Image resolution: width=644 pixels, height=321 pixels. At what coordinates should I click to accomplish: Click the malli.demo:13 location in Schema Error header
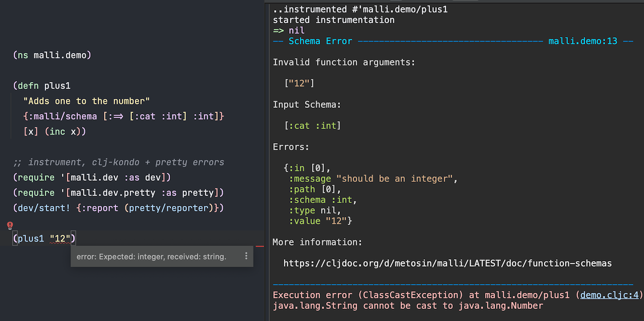pyautogui.click(x=583, y=41)
